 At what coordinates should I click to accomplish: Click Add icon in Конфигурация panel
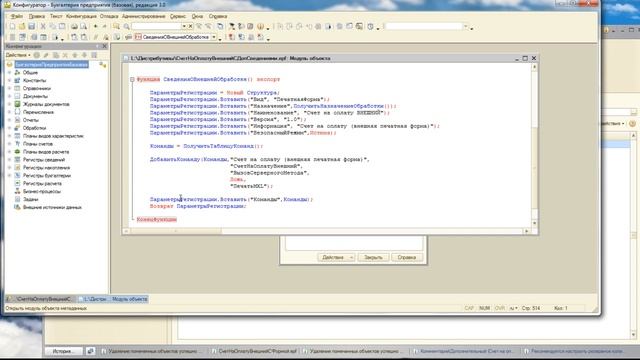point(37,55)
